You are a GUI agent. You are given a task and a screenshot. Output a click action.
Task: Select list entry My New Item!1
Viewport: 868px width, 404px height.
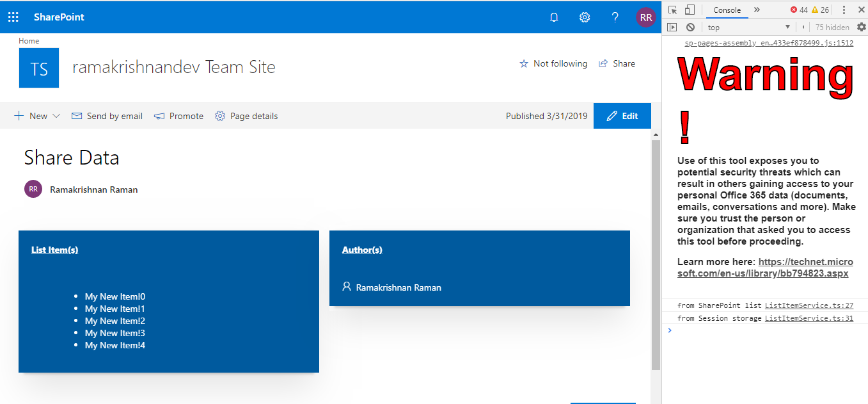tap(115, 309)
